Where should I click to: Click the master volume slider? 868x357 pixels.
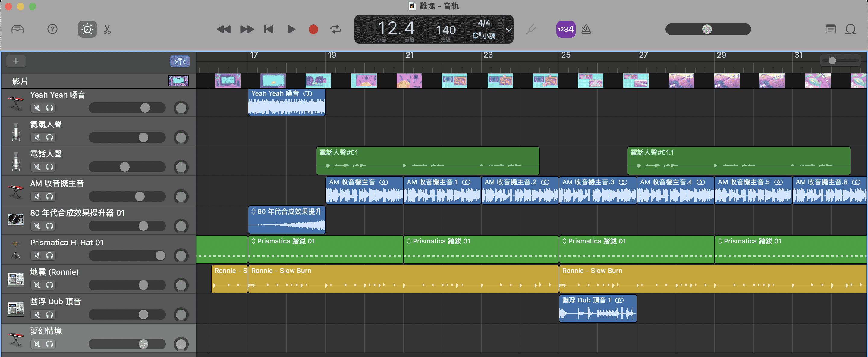(x=708, y=29)
